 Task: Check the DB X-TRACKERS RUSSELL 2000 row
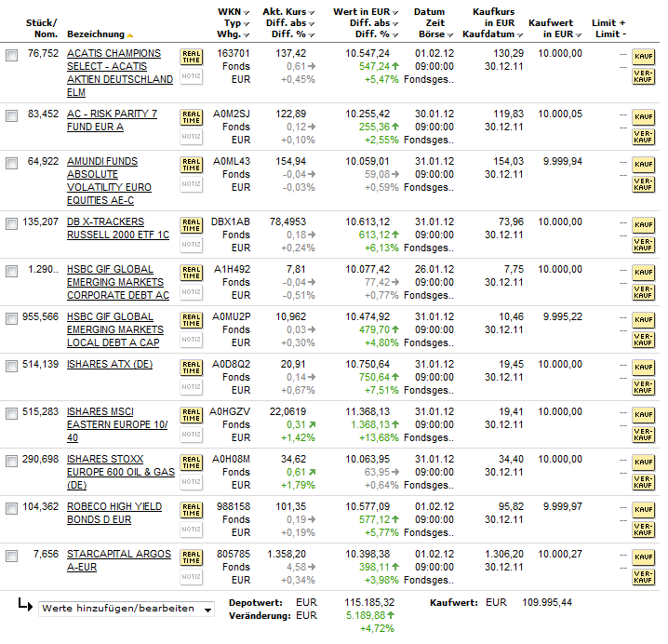click(11, 223)
